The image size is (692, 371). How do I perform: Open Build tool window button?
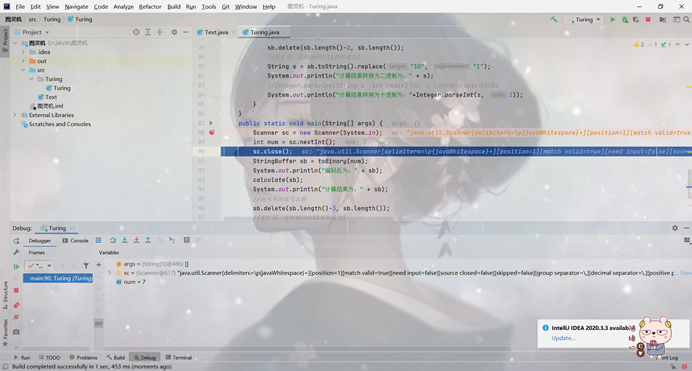[x=116, y=357]
